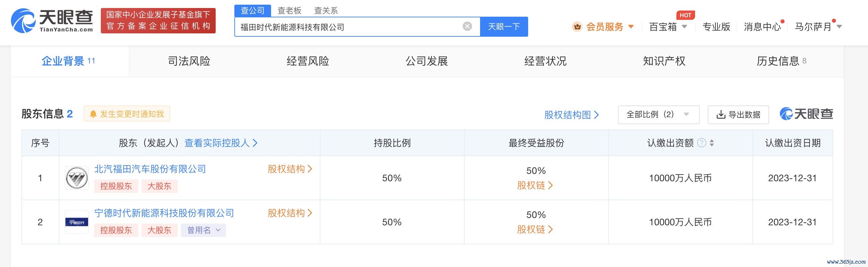The width and height of the screenshot is (868, 267).
Task: Click the 认缴出资额 help question icon
Action: [701, 143]
